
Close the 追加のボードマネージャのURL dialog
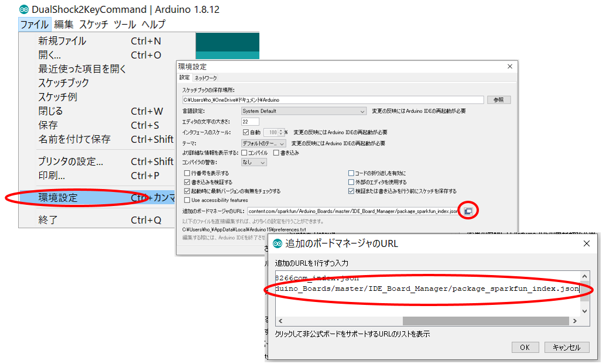(586, 243)
